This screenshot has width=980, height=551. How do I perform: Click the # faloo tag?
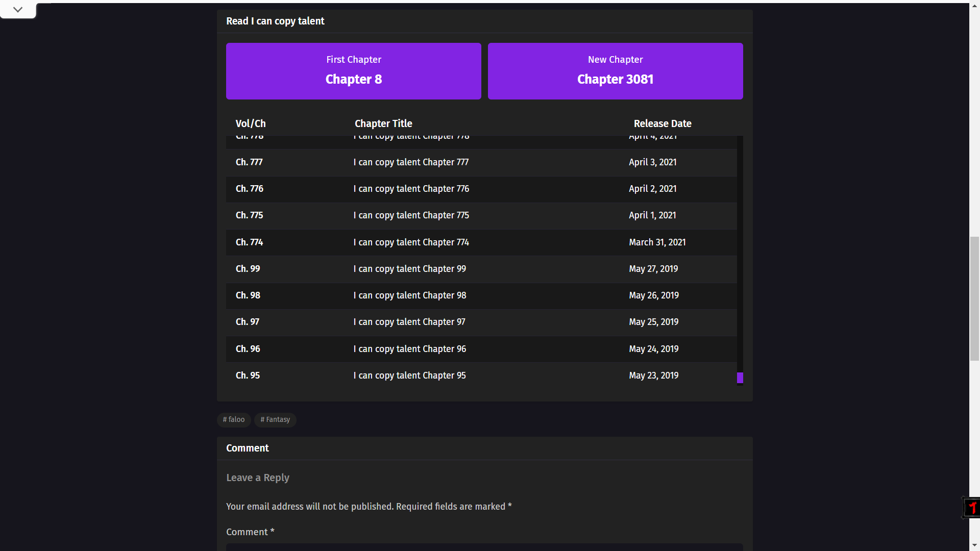[x=234, y=419]
